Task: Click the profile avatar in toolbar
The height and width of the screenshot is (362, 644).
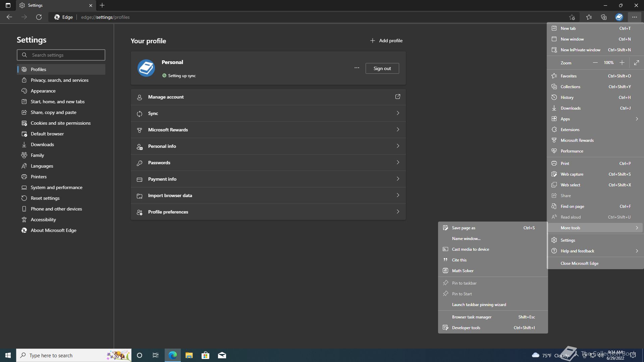Action: point(619,17)
